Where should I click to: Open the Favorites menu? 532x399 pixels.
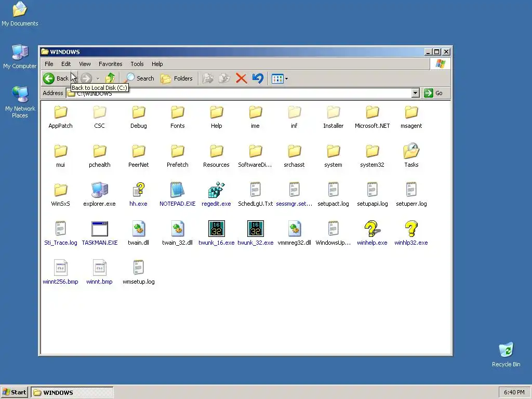pos(110,64)
